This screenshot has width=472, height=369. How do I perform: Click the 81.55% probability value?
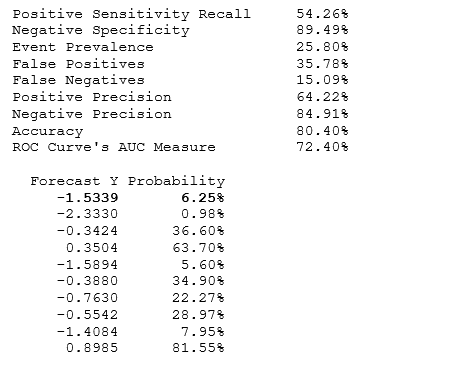click(198, 348)
